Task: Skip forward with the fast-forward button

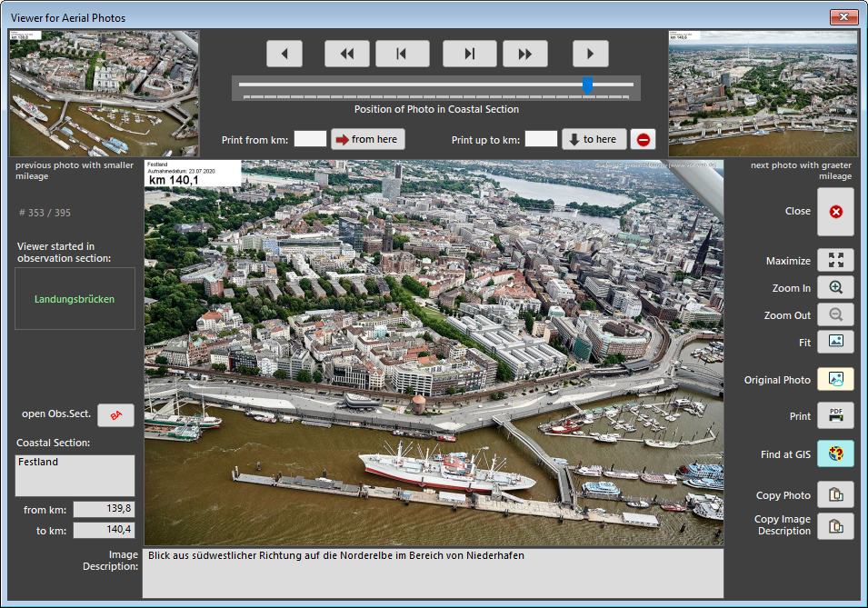Action: (x=524, y=54)
